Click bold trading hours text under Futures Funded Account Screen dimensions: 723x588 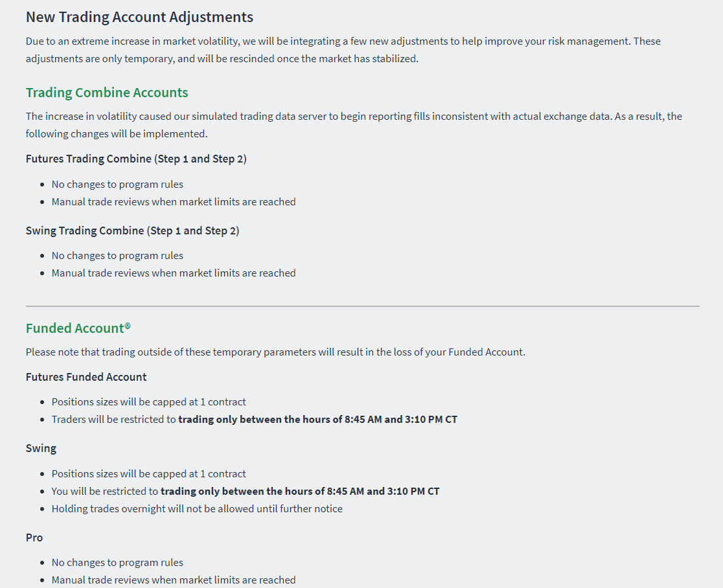317,420
